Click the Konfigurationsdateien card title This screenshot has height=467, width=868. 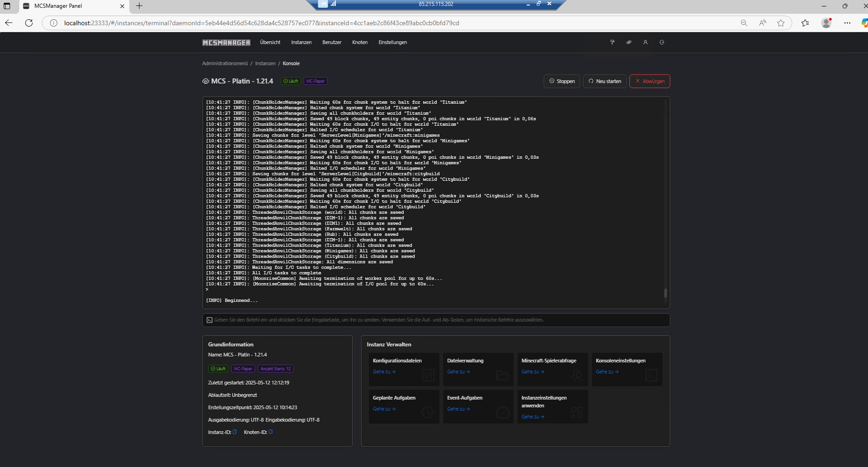(397, 361)
